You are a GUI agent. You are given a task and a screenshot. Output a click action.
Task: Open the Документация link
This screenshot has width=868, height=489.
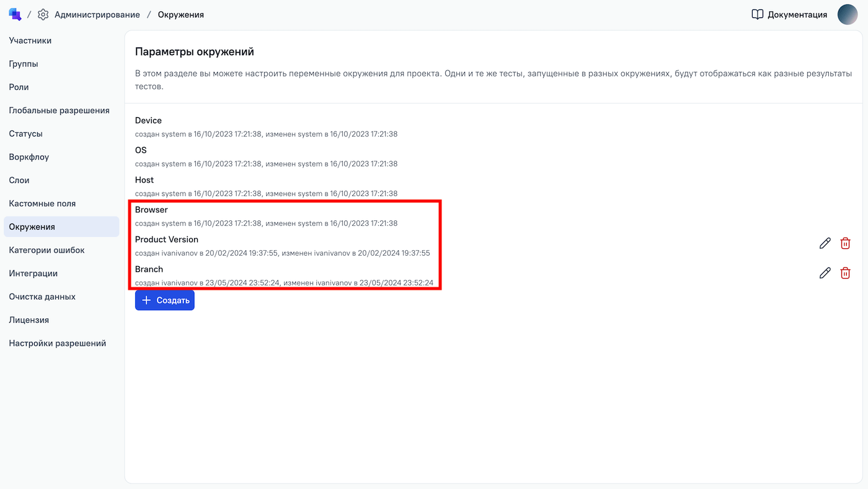[x=797, y=14]
